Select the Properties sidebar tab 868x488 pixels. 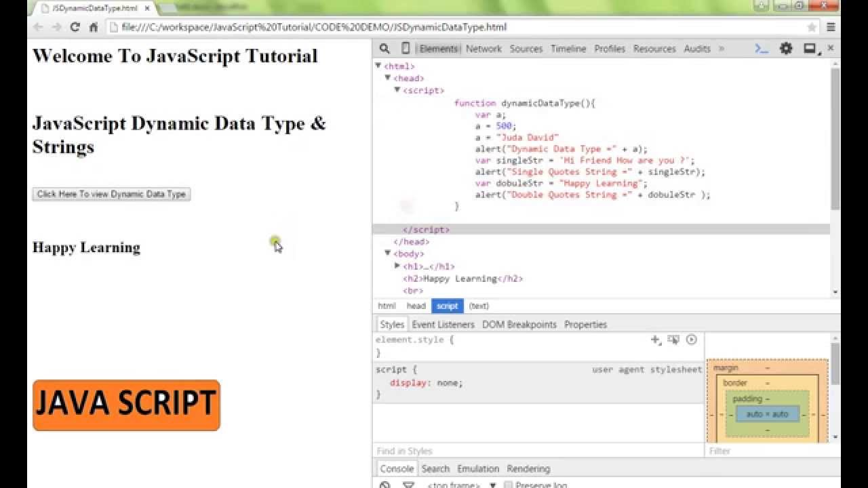pos(586,325)
